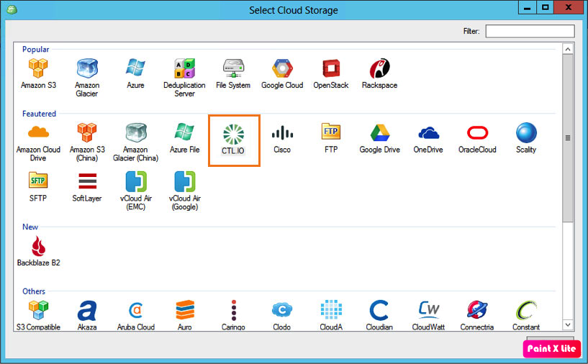This screenshot has width=588, height=364.
Task: Pick the Deduplication Server option
Action: [x=184, y=68]
